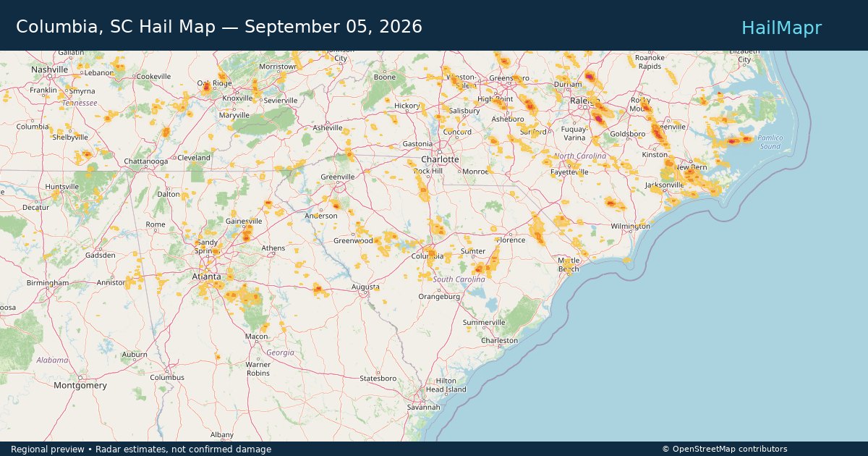Click the Athens city label
Viewport: 868px width, 456px height.
click(273, 248)
